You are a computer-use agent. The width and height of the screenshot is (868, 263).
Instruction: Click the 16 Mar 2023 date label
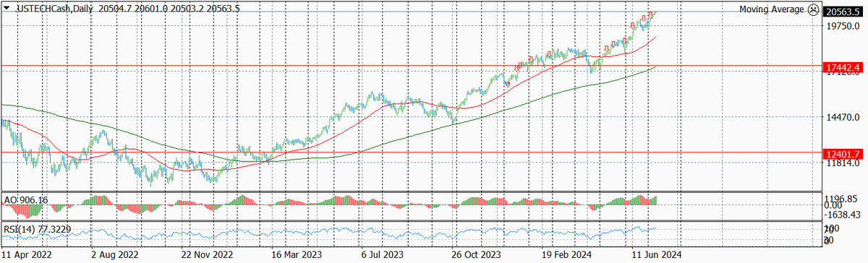297,255
